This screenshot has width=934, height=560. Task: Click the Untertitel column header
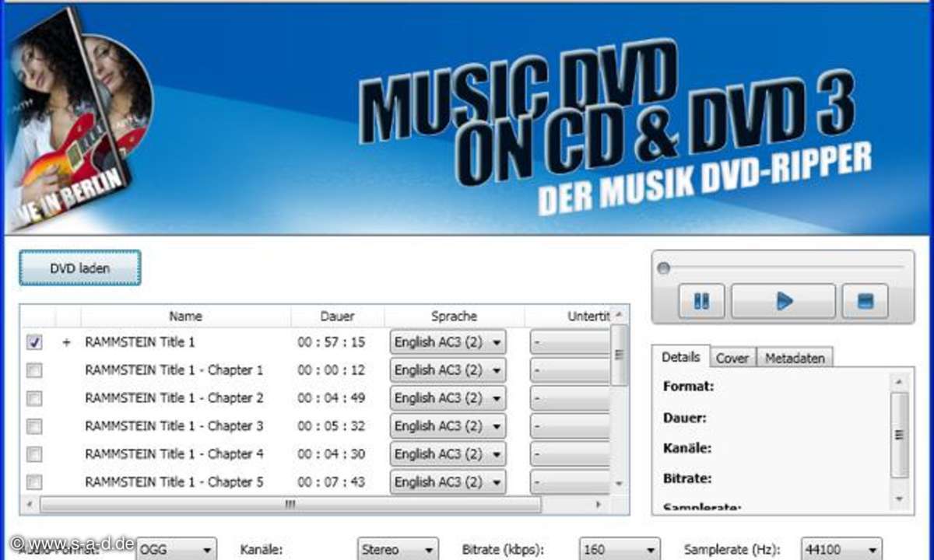pos(567,317)
